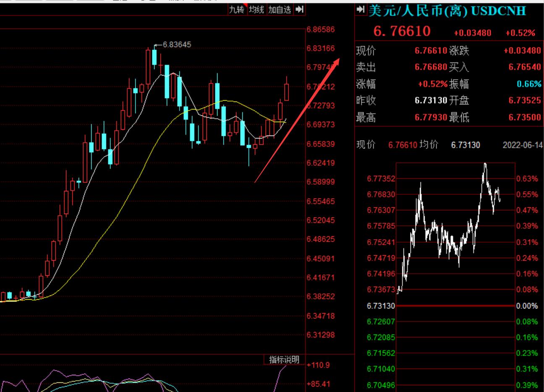This screenshot has height=392, width=544.
Task: Click the indicator axis value +85.41
Action: tap(319, 384)
